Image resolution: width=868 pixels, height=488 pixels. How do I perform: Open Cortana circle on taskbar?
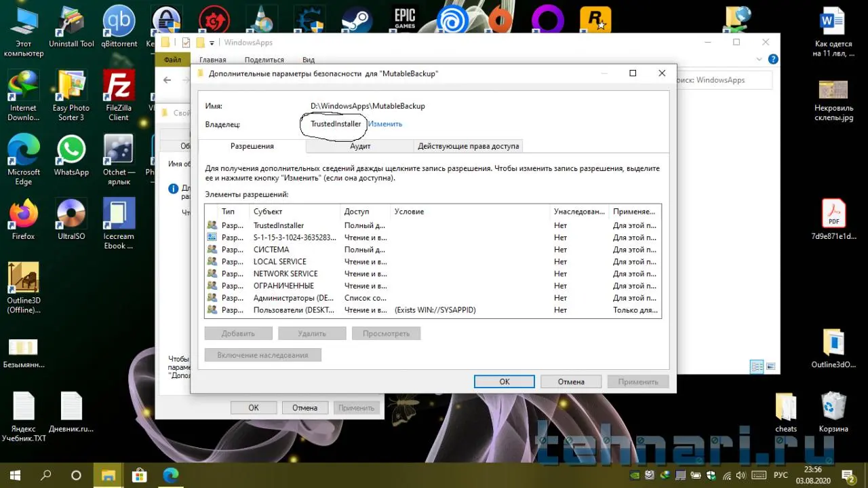click(76, 475)
